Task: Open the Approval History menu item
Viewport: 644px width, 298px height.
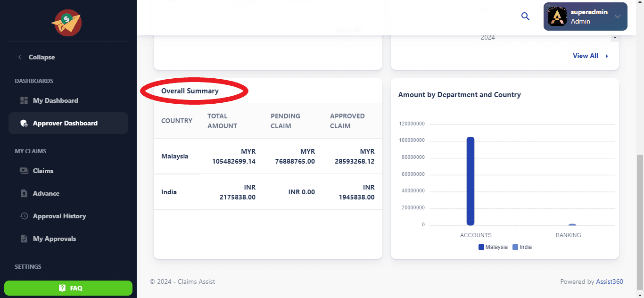Action: coord(59,216)
